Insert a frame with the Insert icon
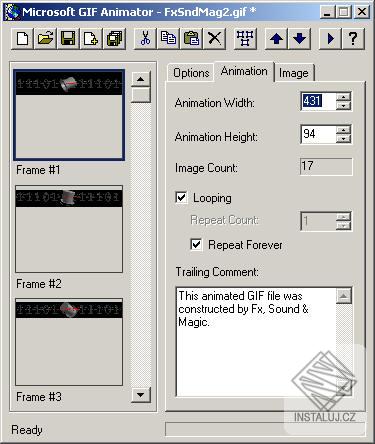Viewport: 375px width, 444px height. pyautogui.click(x=91, y=39)
